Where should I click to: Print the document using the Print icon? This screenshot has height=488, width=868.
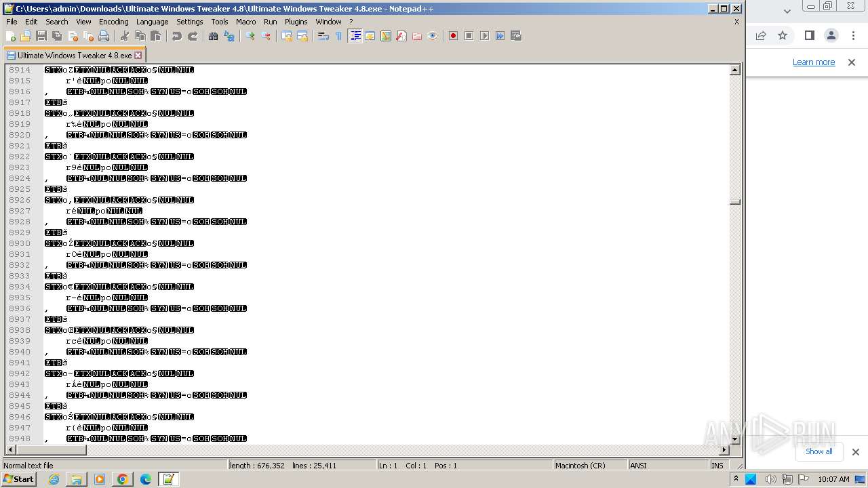tap(104, 36)
